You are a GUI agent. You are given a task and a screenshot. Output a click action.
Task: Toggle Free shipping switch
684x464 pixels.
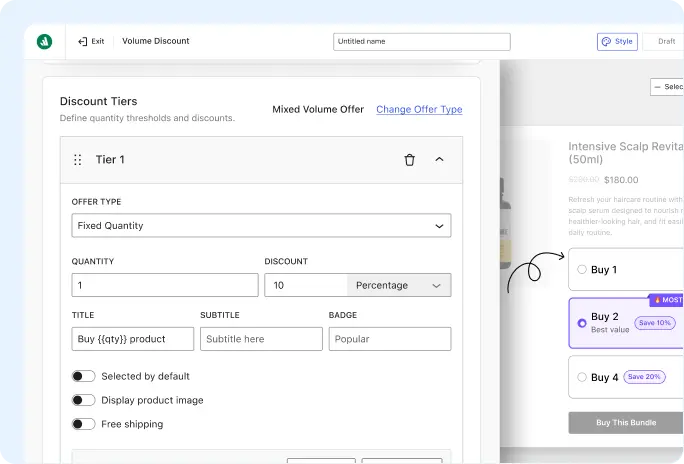pos(83,424)
